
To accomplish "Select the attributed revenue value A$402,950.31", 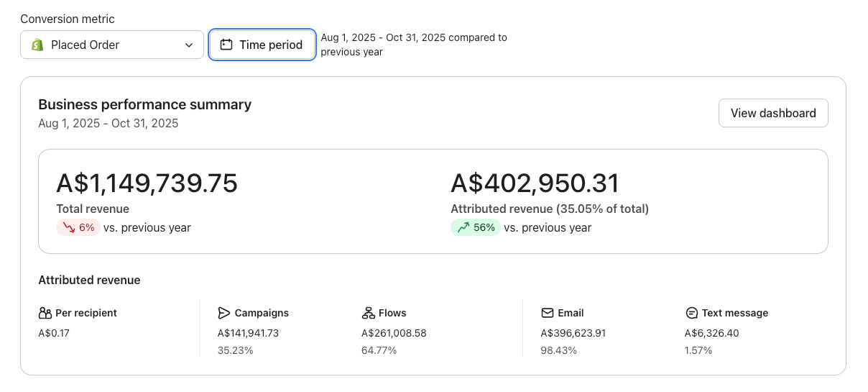I will click(535, 183).
